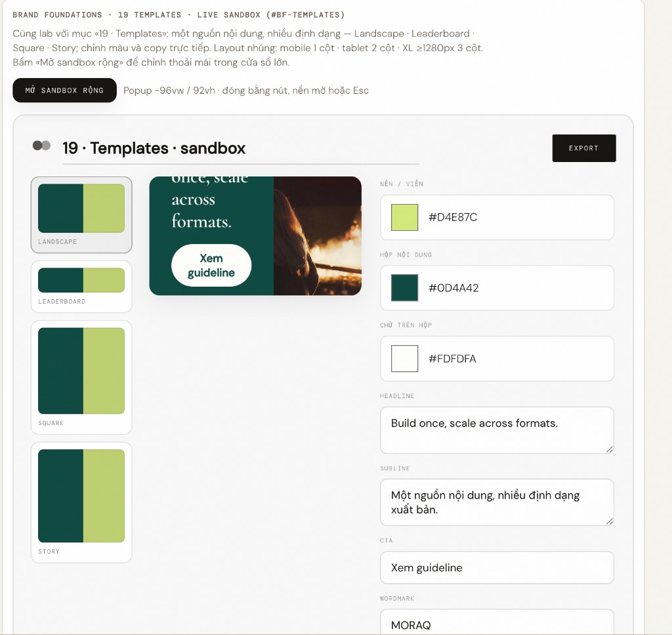
Task: Focus the Wordmark input containing MORAQ
Action: tap(497, 622)
